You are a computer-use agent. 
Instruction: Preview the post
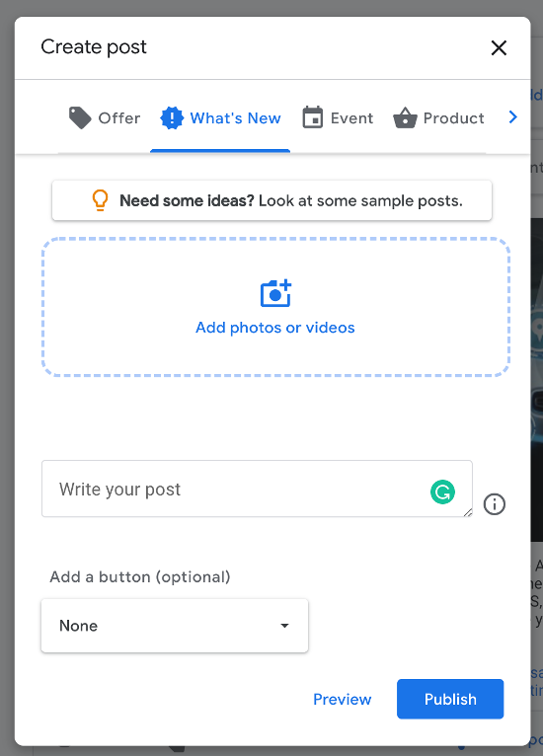click(343, 699)
